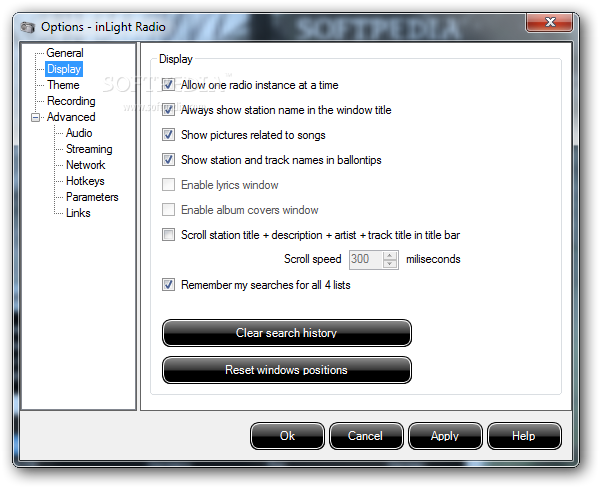Select the Display tree item
Viewport: 600px width, 488px height.
64,69
